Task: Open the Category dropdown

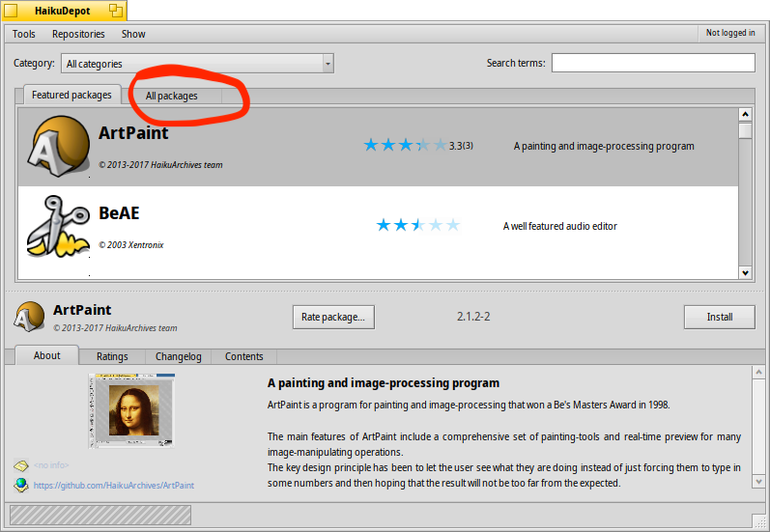Action: [197, 64]
